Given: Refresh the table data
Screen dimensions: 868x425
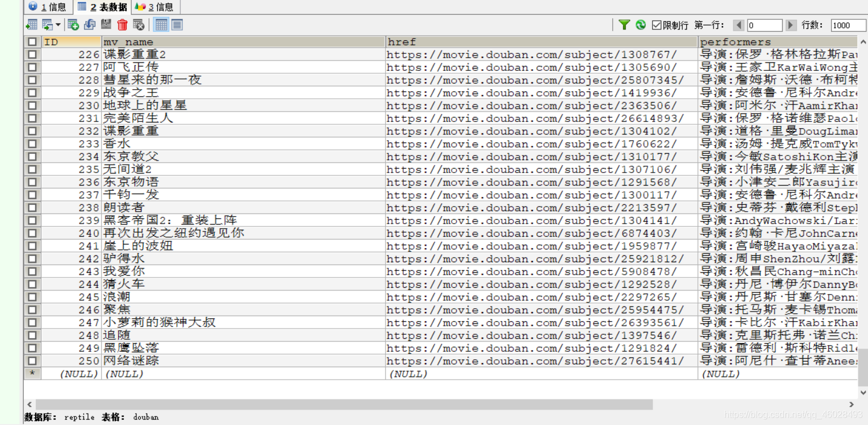Looking at the screenshot, I should 641,24.
